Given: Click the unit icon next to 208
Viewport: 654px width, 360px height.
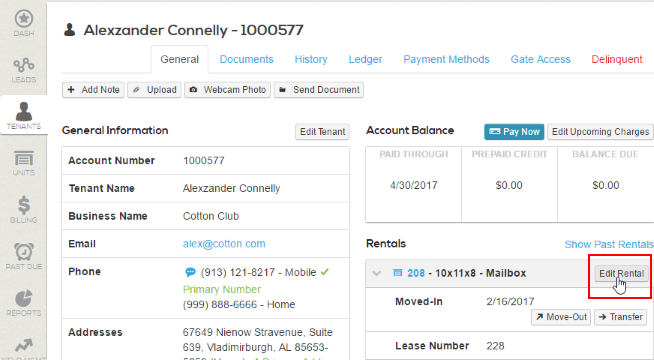Looking at the screenshot, I should point(398,273).
